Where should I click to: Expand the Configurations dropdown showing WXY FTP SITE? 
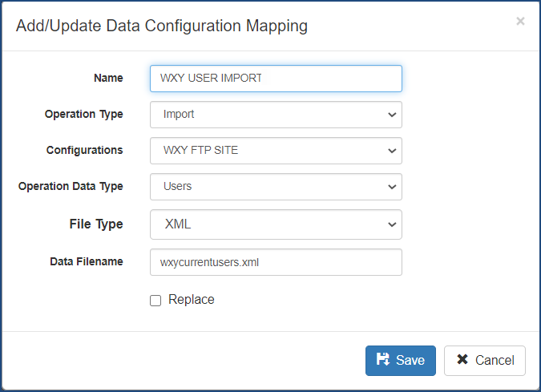pyautogui.click(x=275, y=151)
